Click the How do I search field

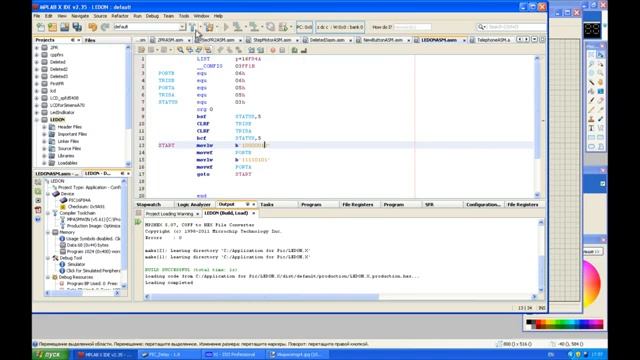[x=412, y=27]
